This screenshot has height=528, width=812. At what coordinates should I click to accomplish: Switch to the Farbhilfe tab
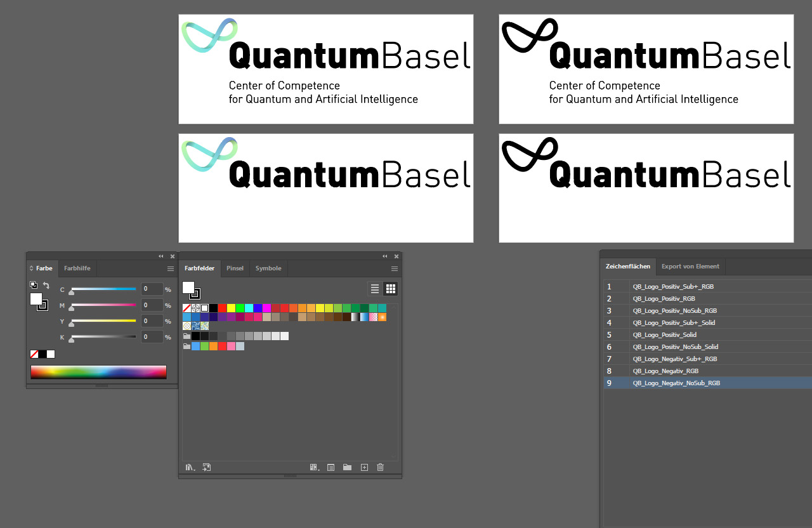(77, 268)
